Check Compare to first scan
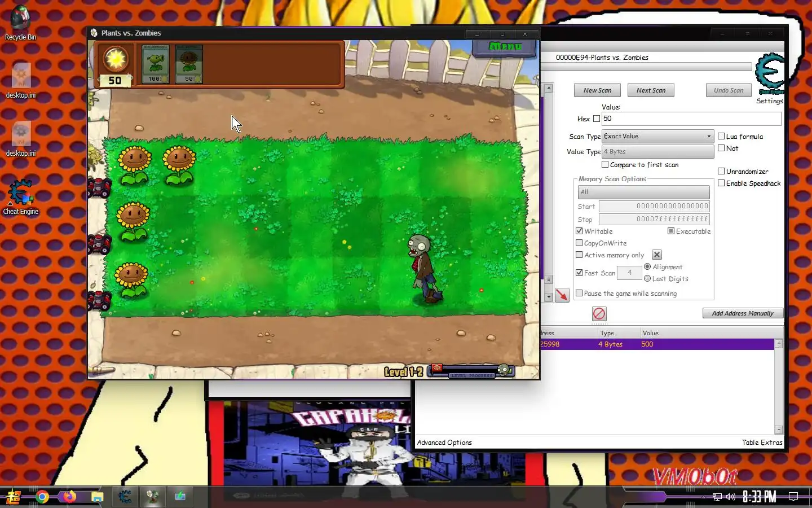Viewport: 812px width, 508px height. point(605,164)
